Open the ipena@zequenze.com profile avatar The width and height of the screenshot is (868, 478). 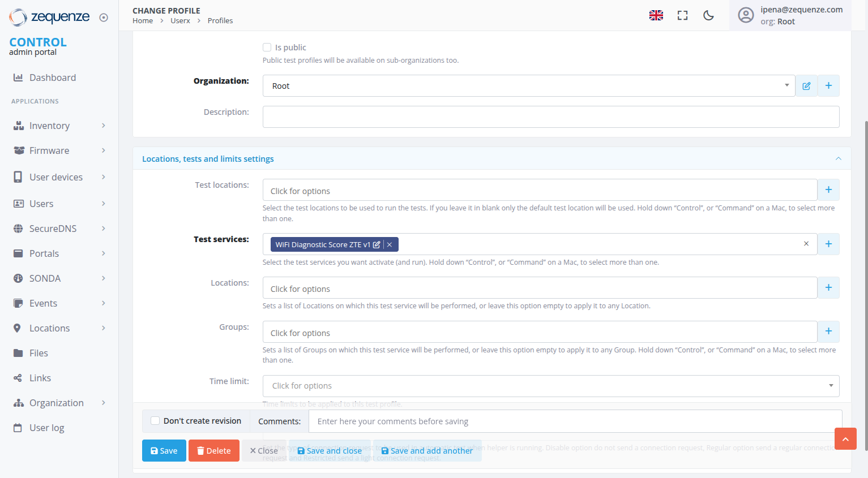pos(746,15)
